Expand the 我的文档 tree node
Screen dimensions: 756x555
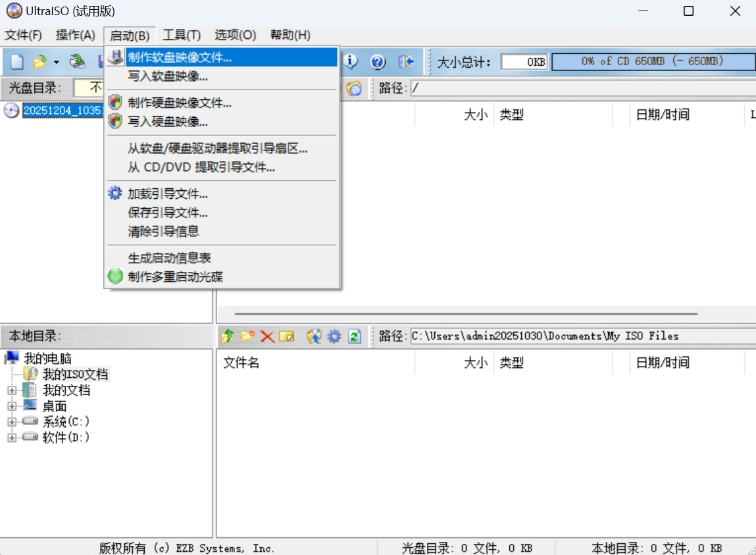pyautogui.click(x=12, y=390)
